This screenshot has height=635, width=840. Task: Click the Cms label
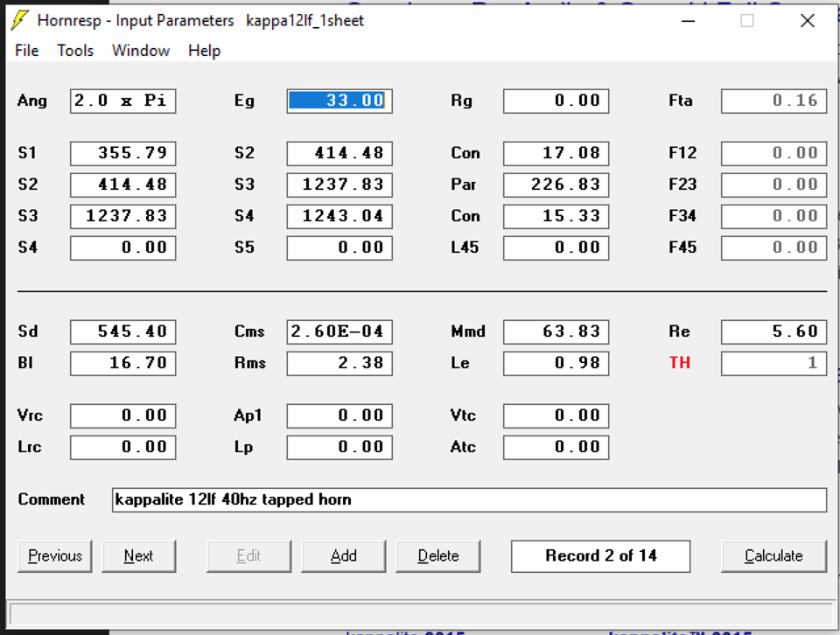[249, 331]
